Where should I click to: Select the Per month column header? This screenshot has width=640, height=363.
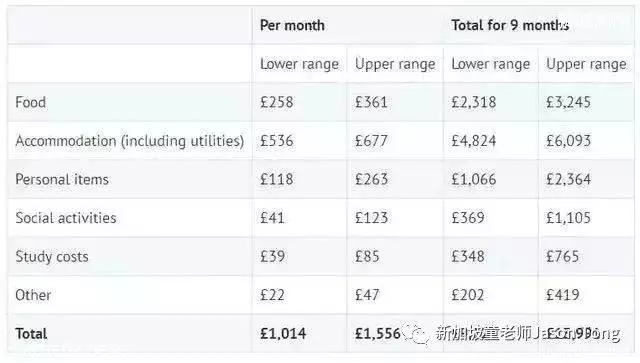click(x=292, y=25)
